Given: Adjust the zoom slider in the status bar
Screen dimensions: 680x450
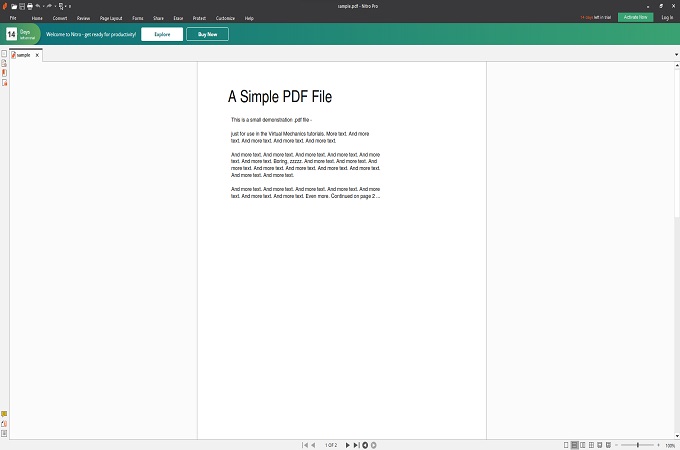Looking at the screenshot, I should [638, 445].
